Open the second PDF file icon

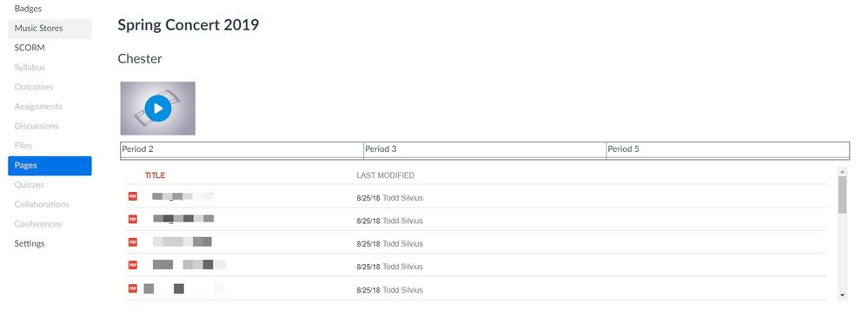(x=133, y=219)
